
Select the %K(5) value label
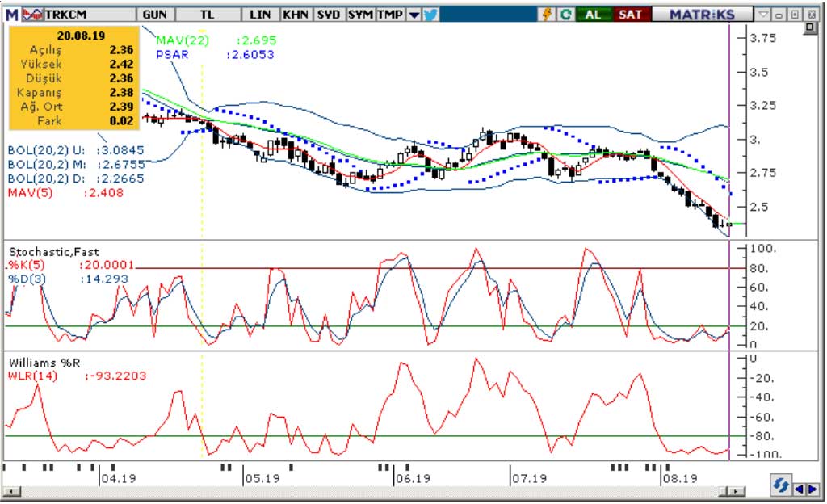coord(27,265)
